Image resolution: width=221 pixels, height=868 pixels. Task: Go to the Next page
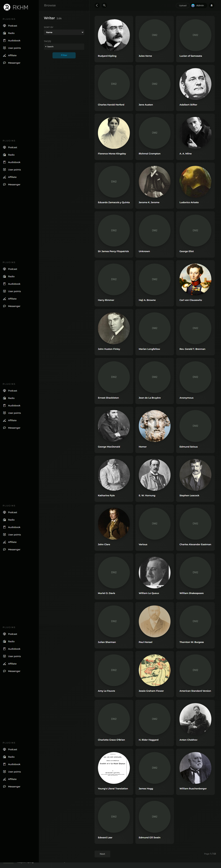pyautogui.click(x=102, y=854)
